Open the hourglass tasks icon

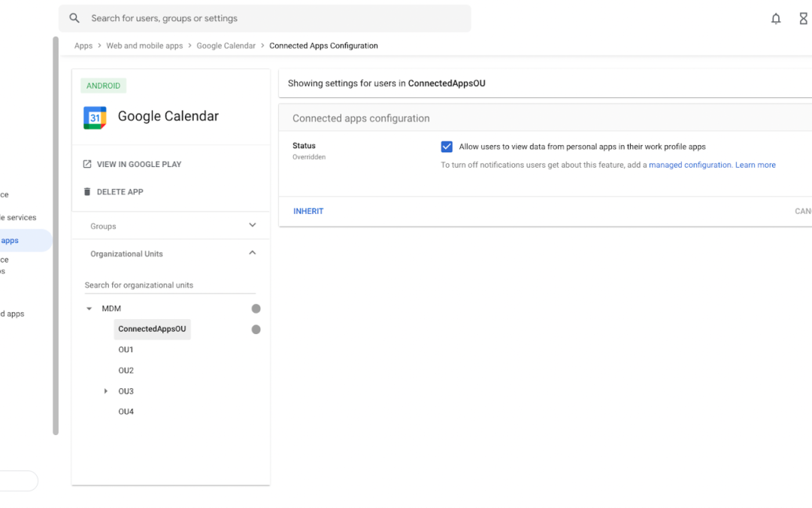(803, 19)
